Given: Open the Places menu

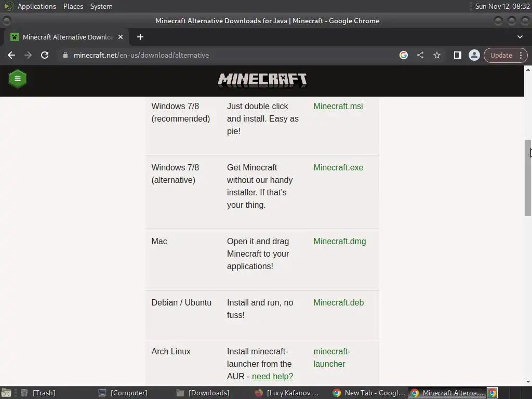Looking at the screenshot, I should [73, 6].
